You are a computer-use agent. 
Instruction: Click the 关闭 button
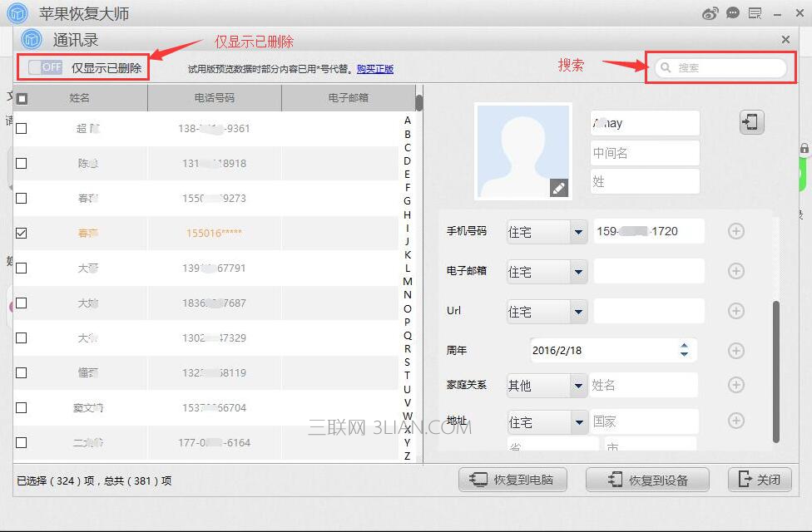pyautogui.click(x=760, y=480)
